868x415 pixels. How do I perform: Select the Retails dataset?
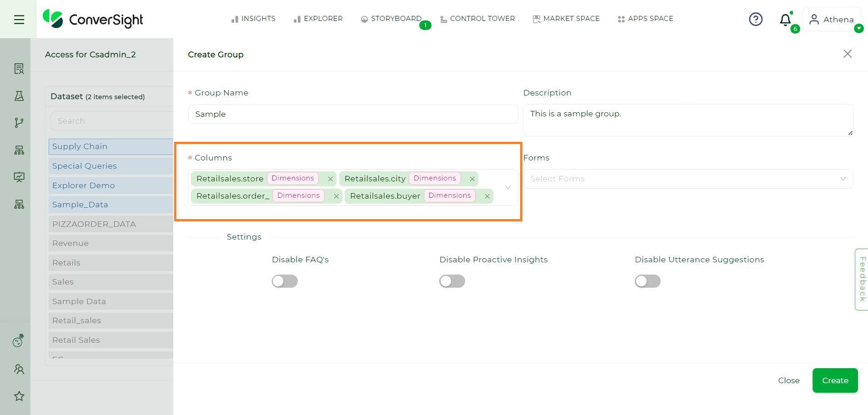pos(111,263)
